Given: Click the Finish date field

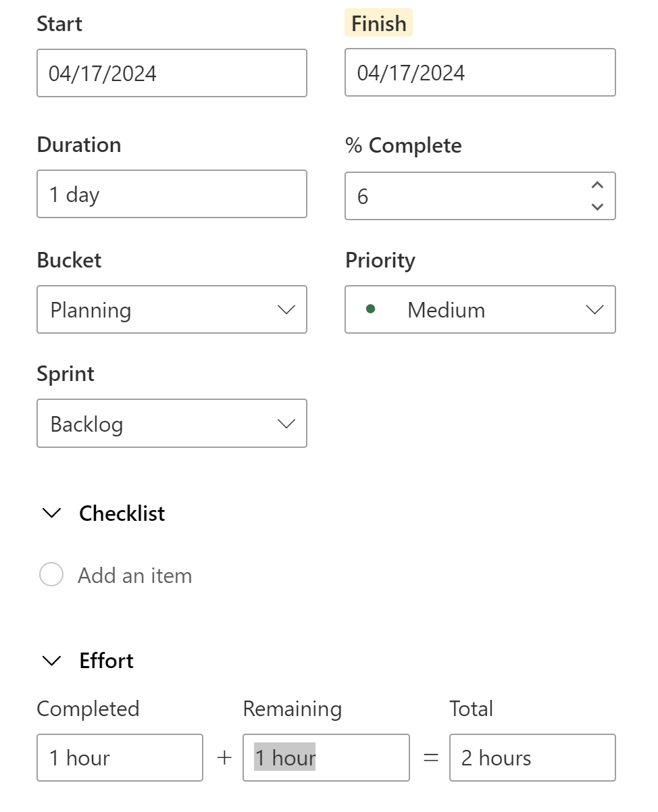Looking at the screenshot, I should (x=480, y=72).
